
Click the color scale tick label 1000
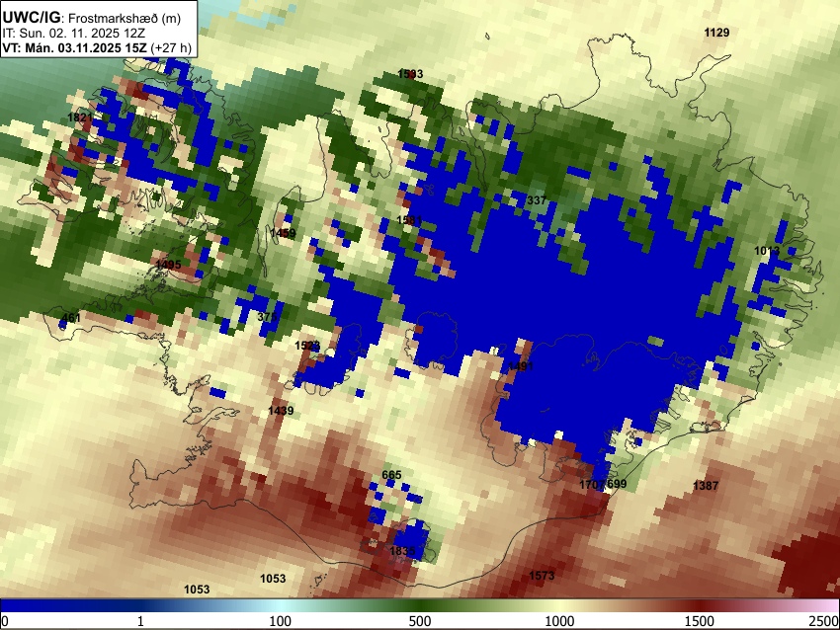point(559,621)
